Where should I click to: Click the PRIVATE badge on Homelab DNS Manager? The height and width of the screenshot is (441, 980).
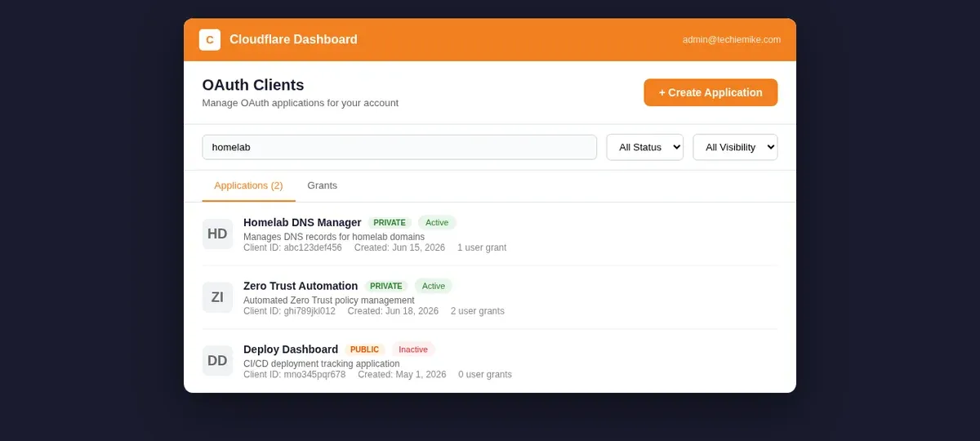[390, 222]
